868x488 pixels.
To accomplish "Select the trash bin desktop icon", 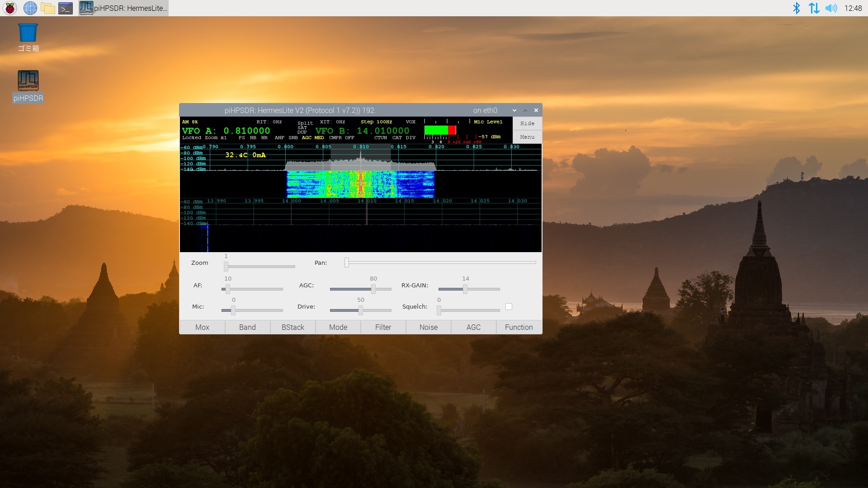I will coord(28,33).
